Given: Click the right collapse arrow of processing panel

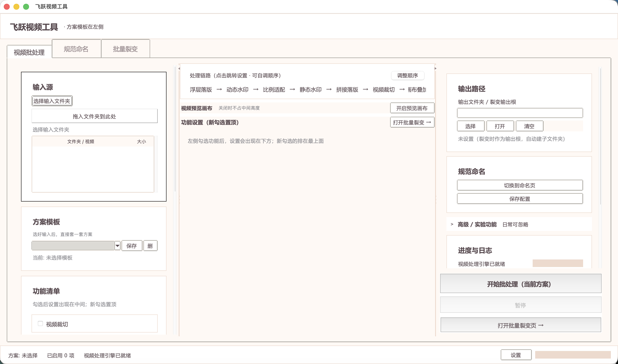Looking at the screenshot, I should (436, 68).
